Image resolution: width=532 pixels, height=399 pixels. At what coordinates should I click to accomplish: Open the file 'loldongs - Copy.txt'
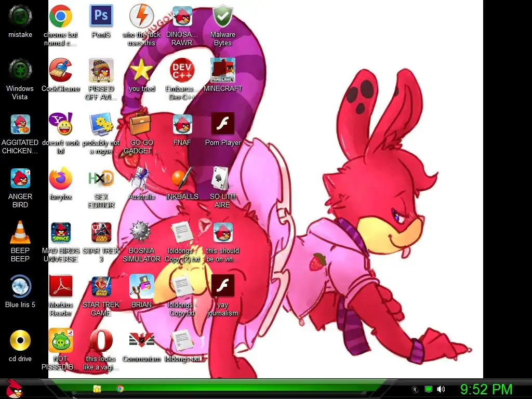coord(182,286)
